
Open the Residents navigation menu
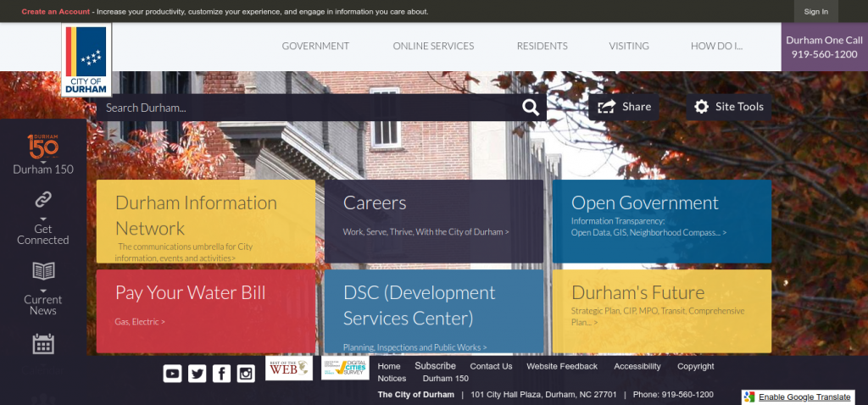(x=542, y=46)
